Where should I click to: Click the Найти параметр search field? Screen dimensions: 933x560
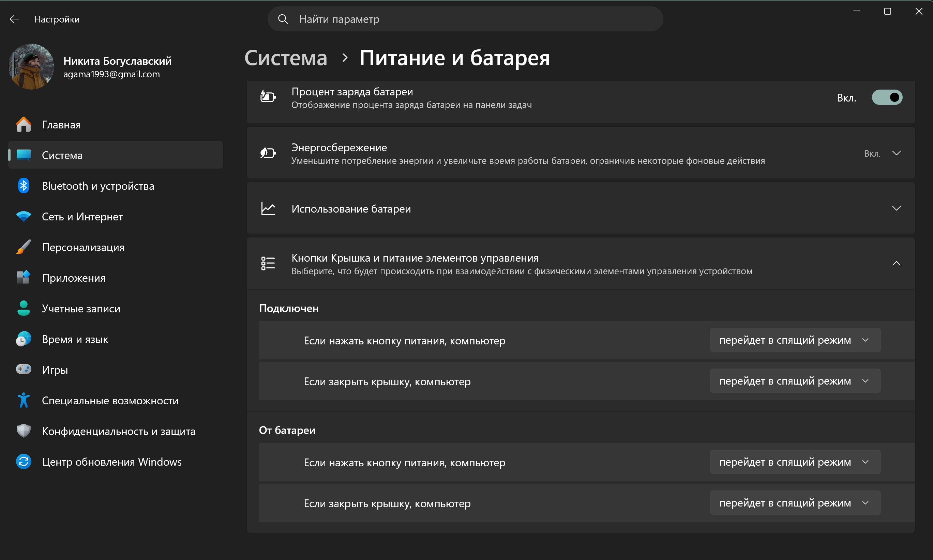click(465, 19)
